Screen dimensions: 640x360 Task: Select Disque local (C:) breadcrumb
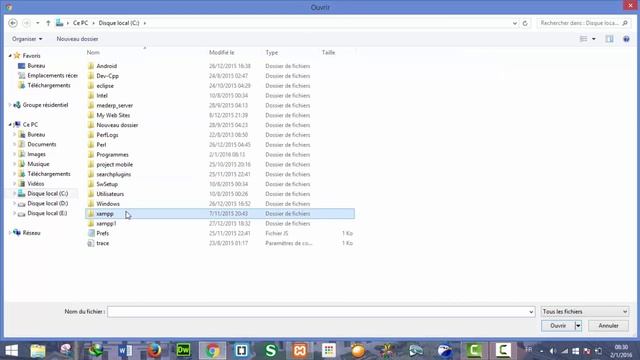tap(119, 23)
